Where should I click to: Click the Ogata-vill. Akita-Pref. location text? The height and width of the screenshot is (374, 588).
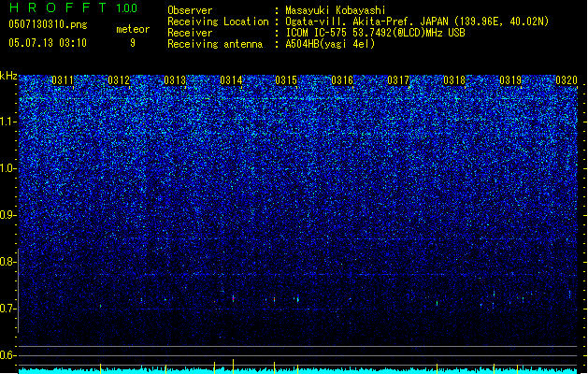click(x=417, y=22)
